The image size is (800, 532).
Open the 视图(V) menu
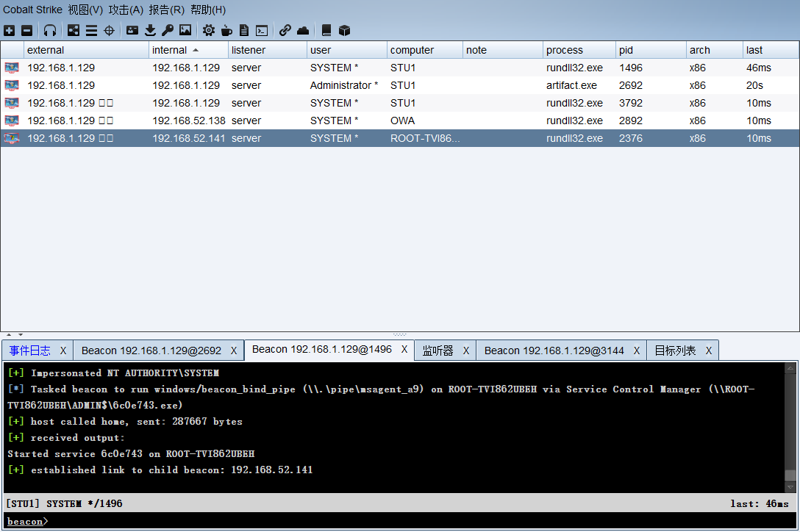[85, 10]
